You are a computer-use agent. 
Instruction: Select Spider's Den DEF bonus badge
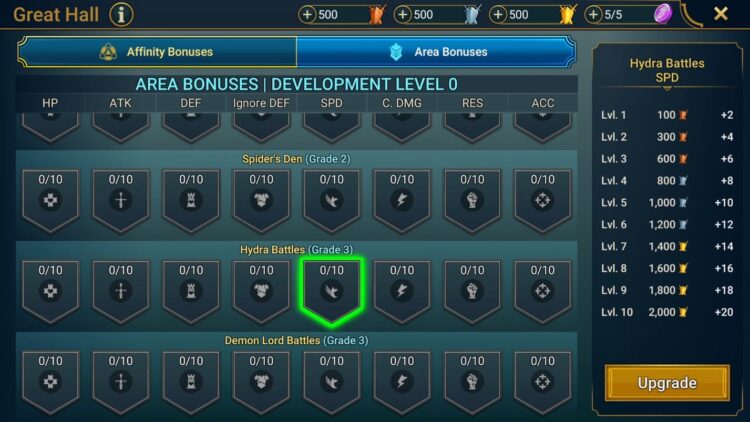tap(191, 201)
